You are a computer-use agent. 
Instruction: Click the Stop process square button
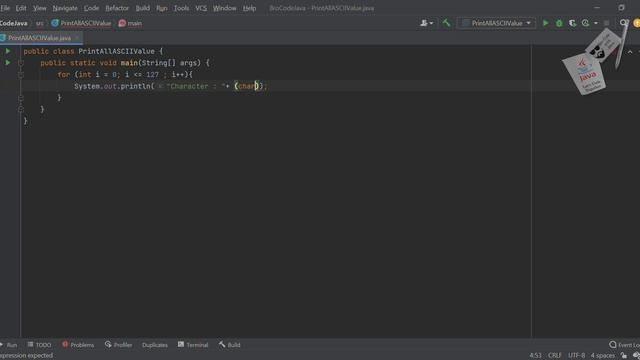(x=607, y=23)
